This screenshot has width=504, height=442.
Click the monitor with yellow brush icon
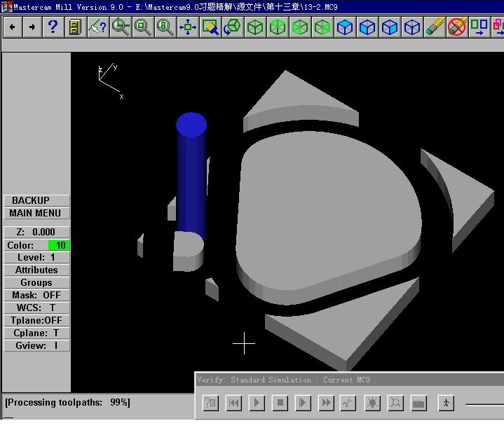(x=210, y=27)
